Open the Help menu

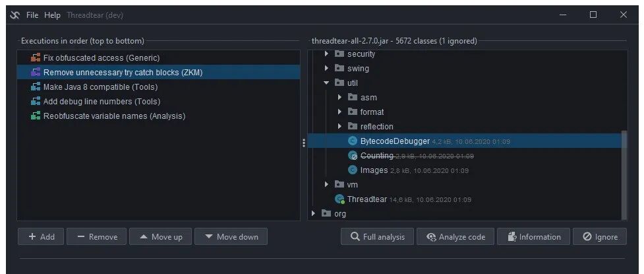[52, 15]
